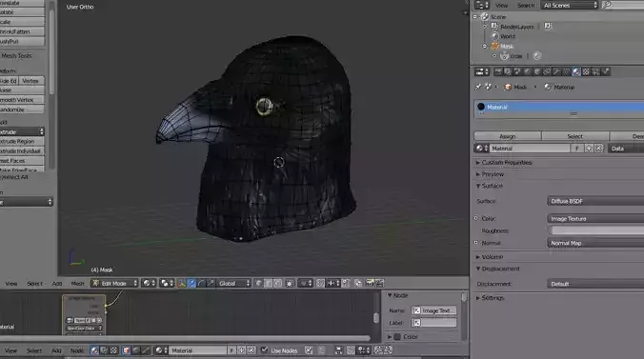Open the Material properties tab
This screenshot has width=644, height=359.
(576, 71)
